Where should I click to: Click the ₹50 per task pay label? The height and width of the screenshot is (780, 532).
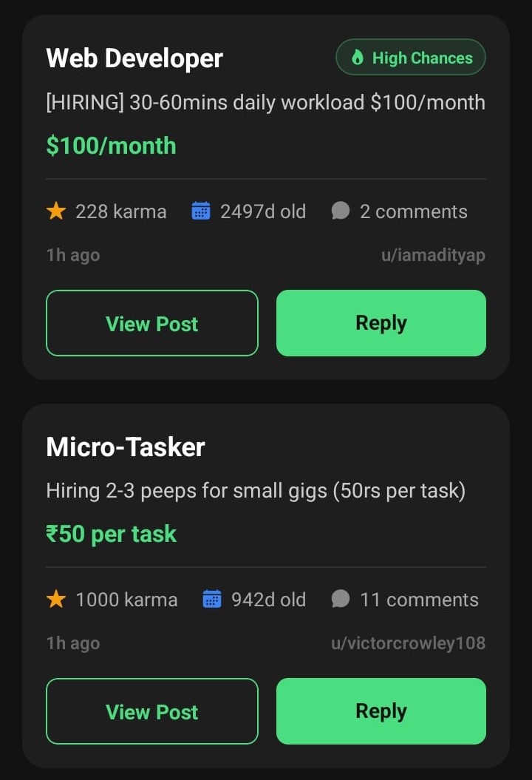pos(112,534)
